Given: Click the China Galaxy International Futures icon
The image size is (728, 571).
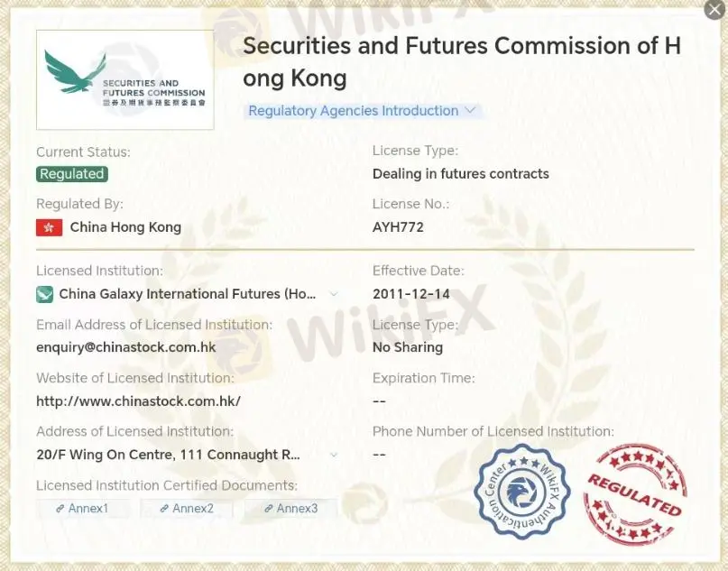Looking at the screenshot, I should click(44, 294).
